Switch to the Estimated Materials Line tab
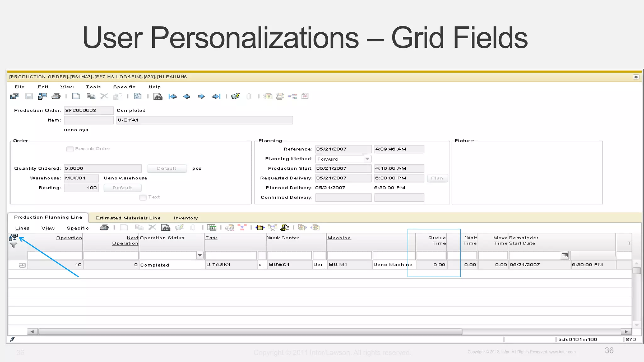The width and height of the screenshot is (644, 362). click(128, 218)
